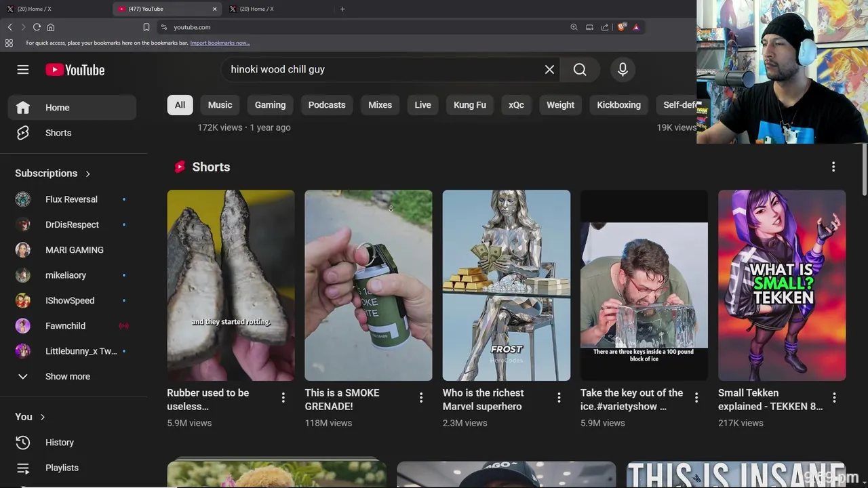Open MARI GAMING channel
Screen dimensions: 868x488
tap(73, 250)
